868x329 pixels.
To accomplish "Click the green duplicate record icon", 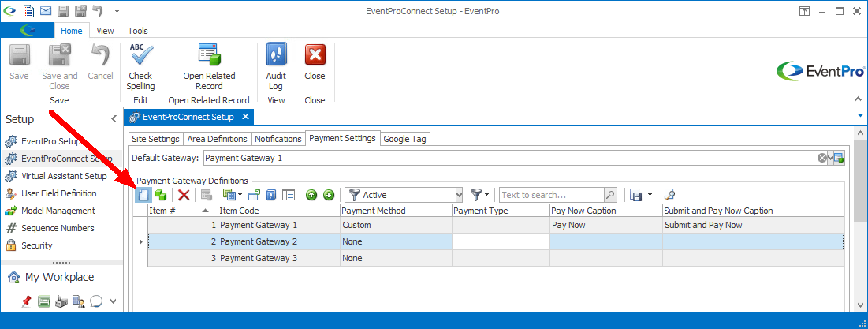I will [161, 194].
